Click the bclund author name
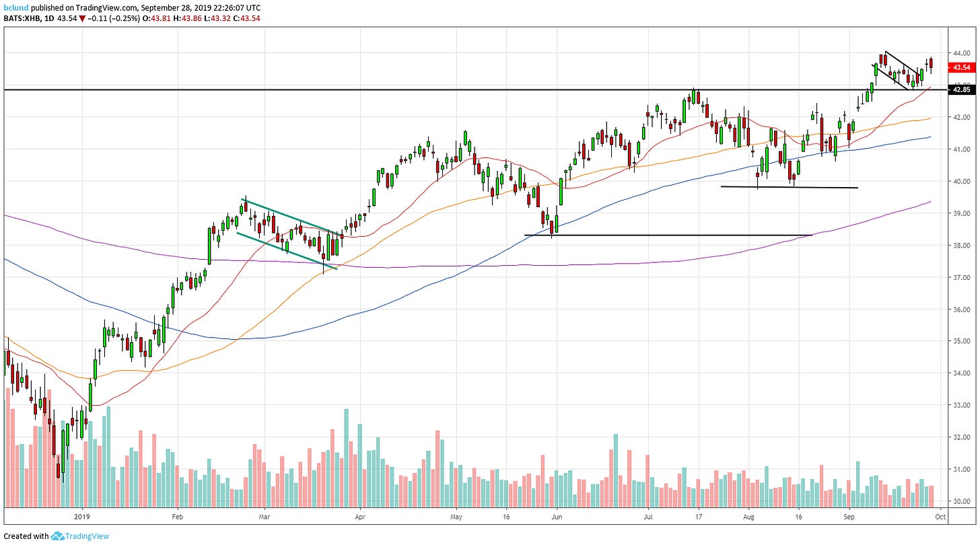980x547 pixels. (x=15, y=7)
